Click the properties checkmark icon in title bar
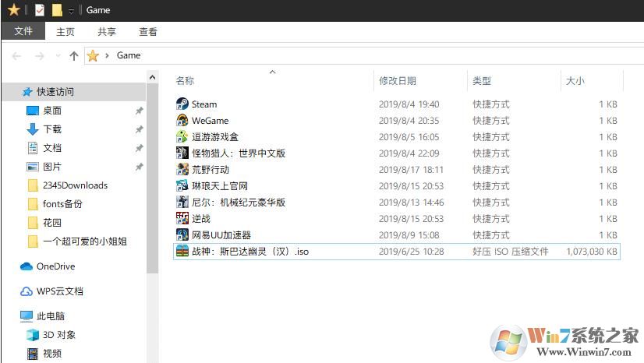The image size is (644, 363). [x=40, y=10]
